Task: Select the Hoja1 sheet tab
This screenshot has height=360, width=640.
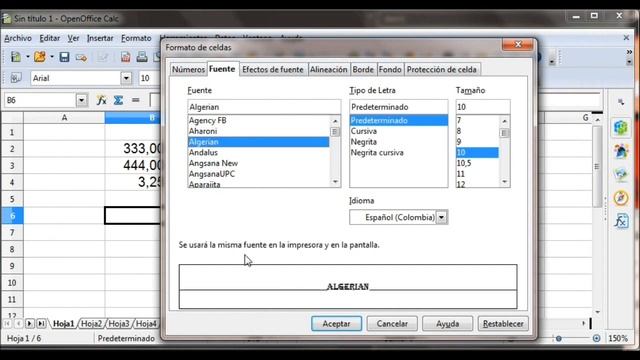Action: [63, 324]
